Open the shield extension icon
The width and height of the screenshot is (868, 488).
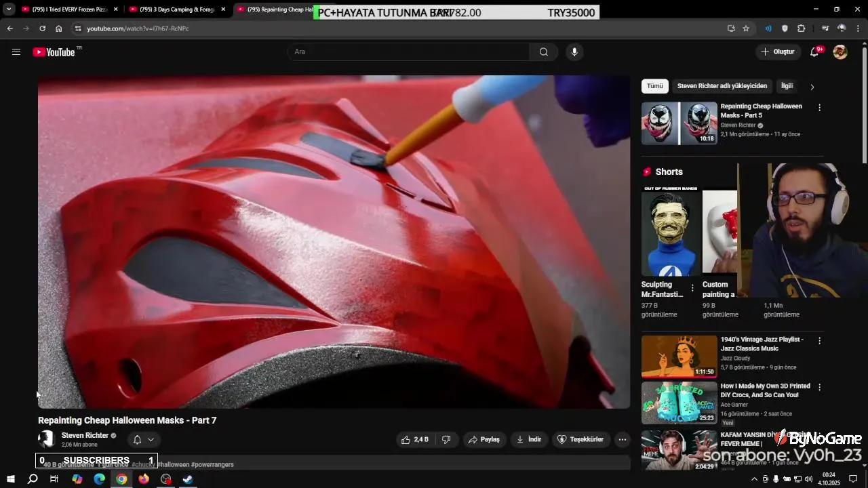pos(785,28)
